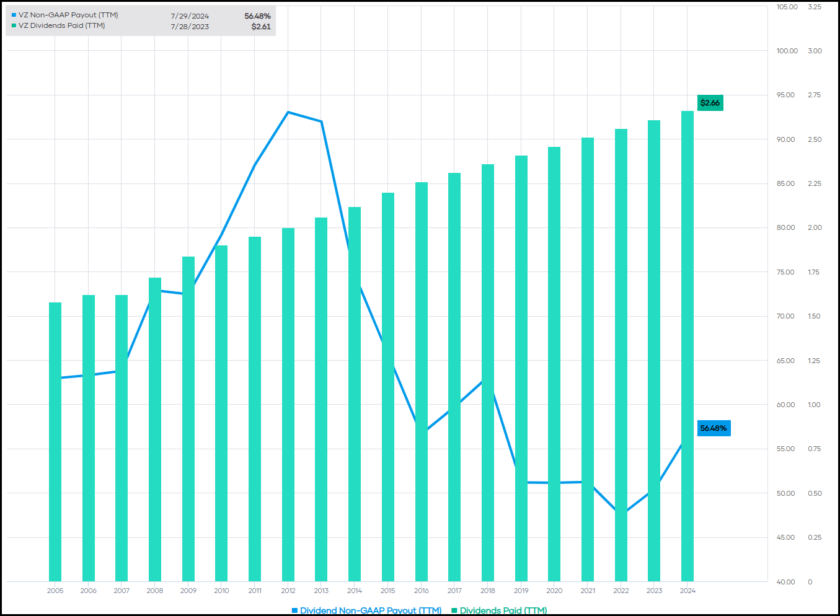The image size is (840, 616).
Task: Click the payout line peak above 2012 bar
Action: coord(288,112)
